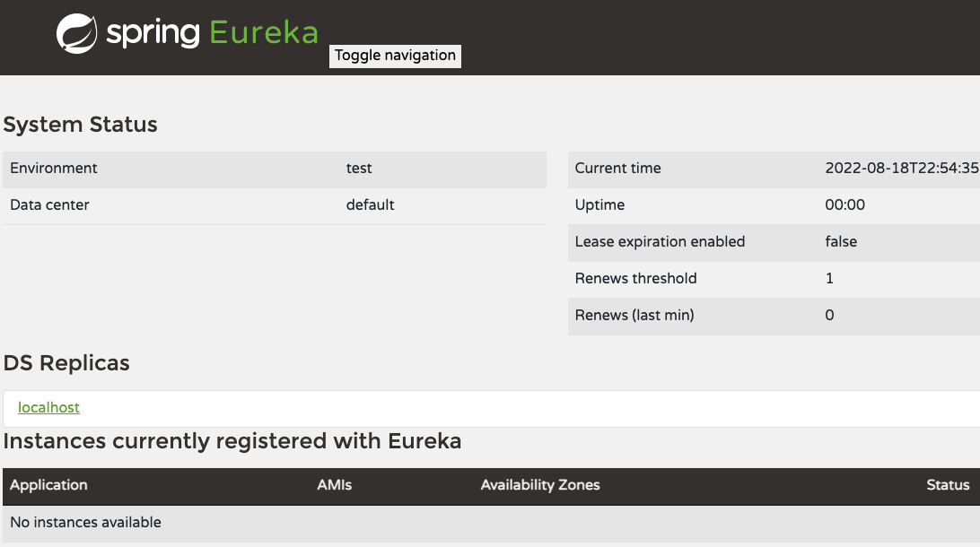The width and height of the screenshot is (980, 547).
Task: Select the 00:00 uptime value
Action: (845, 204)
